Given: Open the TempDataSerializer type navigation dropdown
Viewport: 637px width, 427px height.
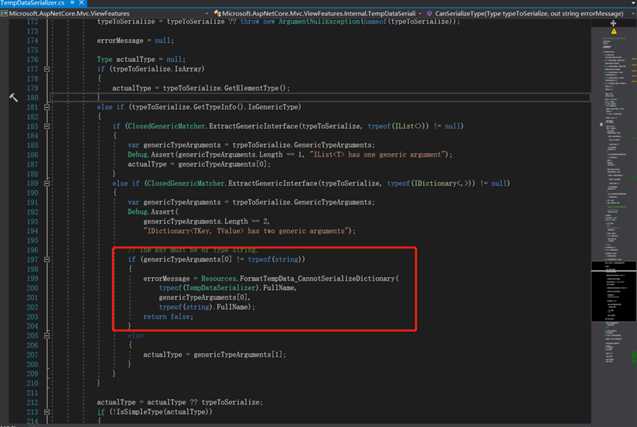Looking at the screenshot, I should coord(318,13).
